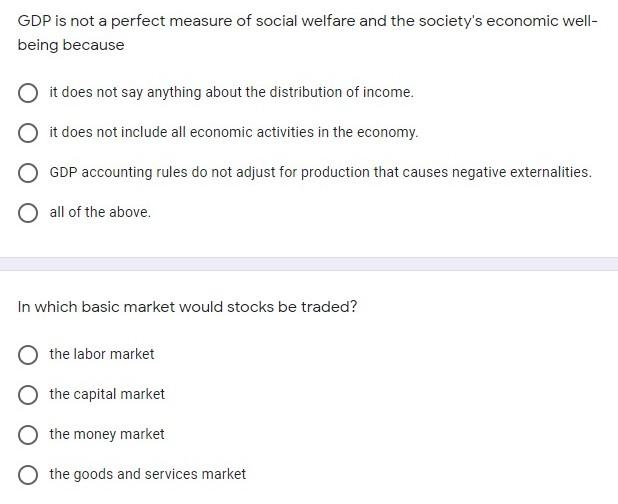Choose radio for 'does not include all economic activities'
Image resolution: width=618 pixels, height=504 pixels.
point(29,133)
